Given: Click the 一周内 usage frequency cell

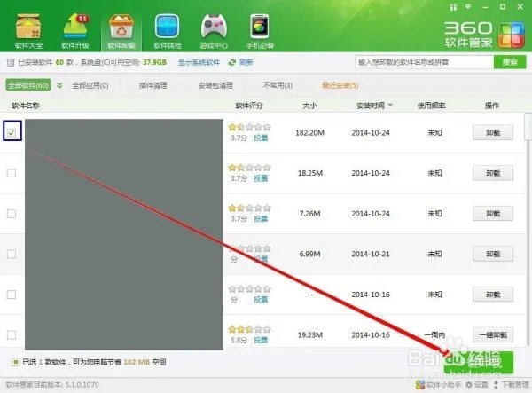Looking at the screenshot, I should click(x=434, y=335).
